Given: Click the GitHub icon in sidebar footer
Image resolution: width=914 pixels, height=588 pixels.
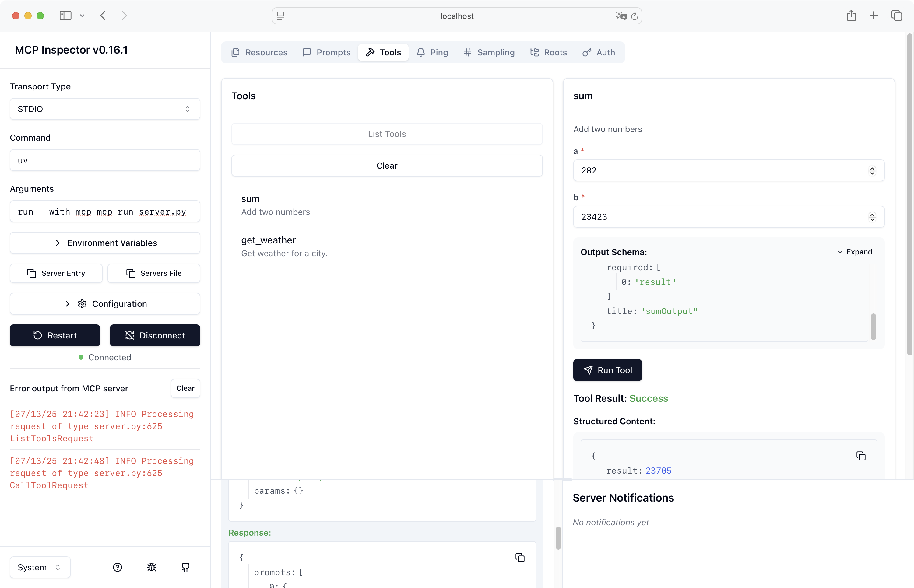Looking at the screenshot, I should click(185, 567).
